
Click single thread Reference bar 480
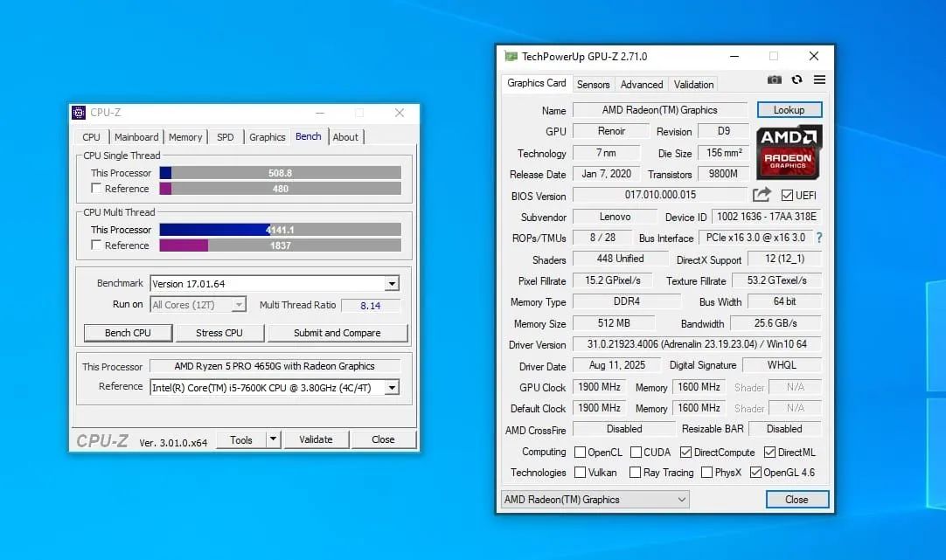point(280,189)
